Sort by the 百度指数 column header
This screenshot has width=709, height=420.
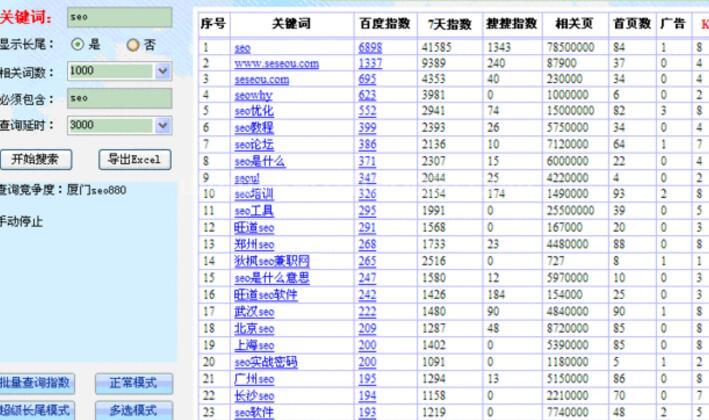coord(382,23)
